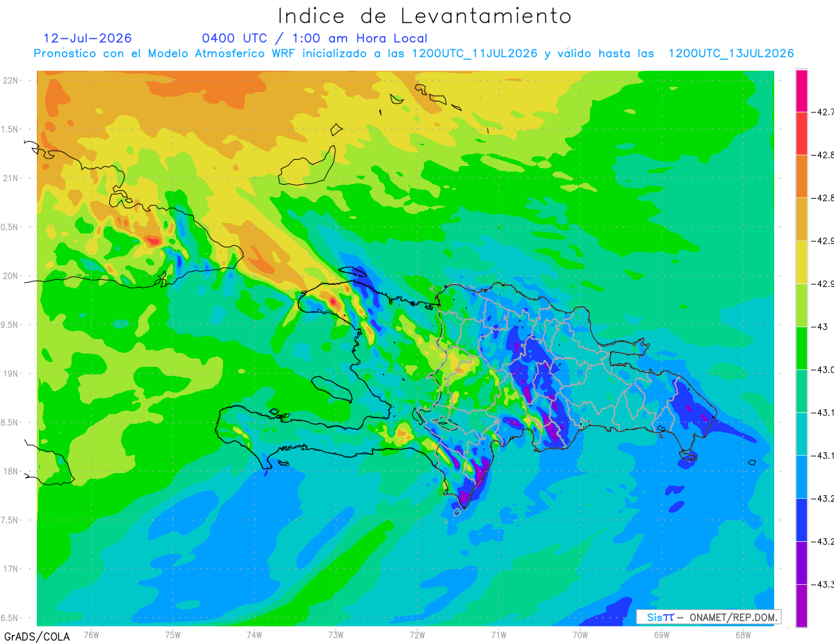The width and height of the screenshot is (834, 644).
Task: Click the violet swatch at the bottom of the scale
Action: (801, 605)
